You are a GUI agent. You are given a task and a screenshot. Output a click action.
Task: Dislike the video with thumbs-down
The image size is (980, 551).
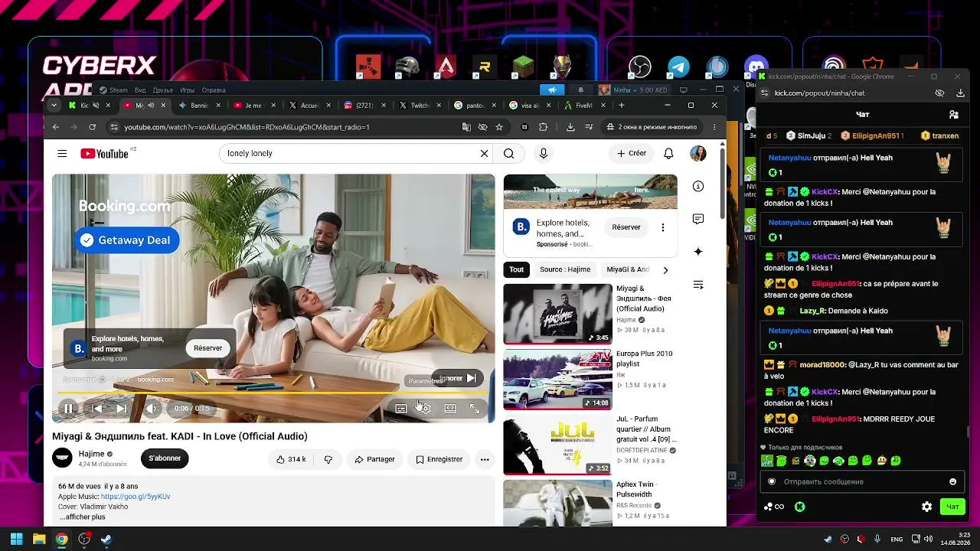pos(328,459)
